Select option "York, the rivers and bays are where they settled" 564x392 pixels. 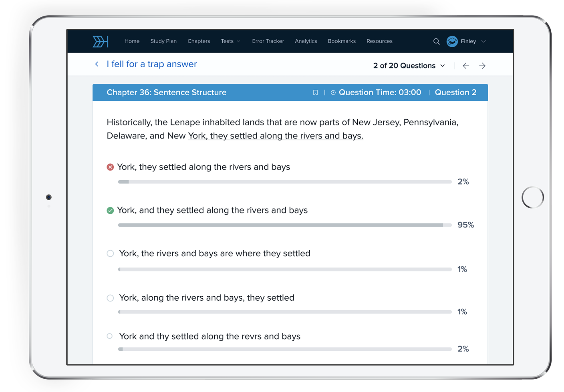[110, 253]
